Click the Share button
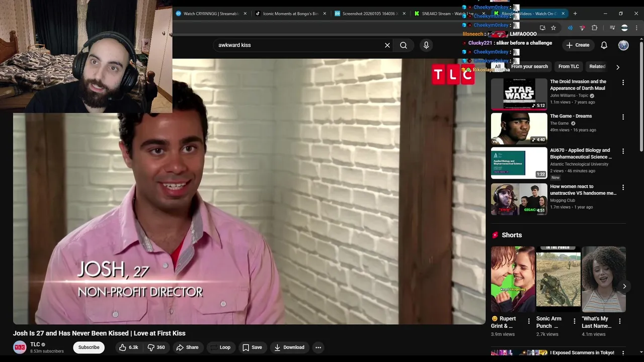The height and width of the screenshot is (362, 644). (187, 347)
